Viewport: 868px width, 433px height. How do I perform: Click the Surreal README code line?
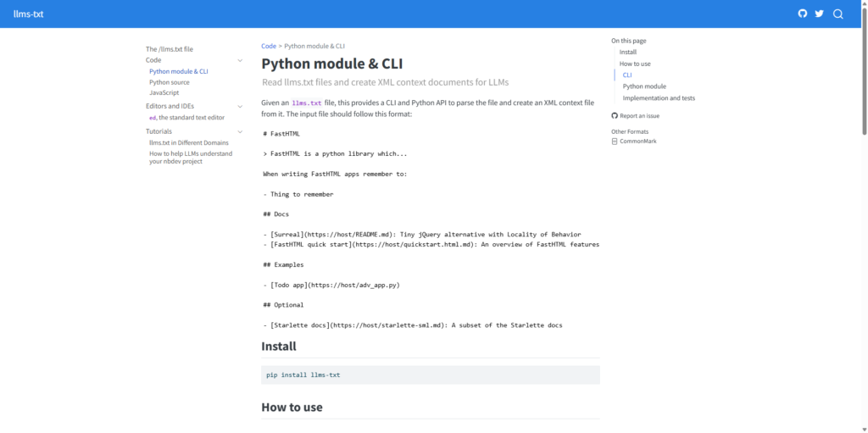point(422,234)
